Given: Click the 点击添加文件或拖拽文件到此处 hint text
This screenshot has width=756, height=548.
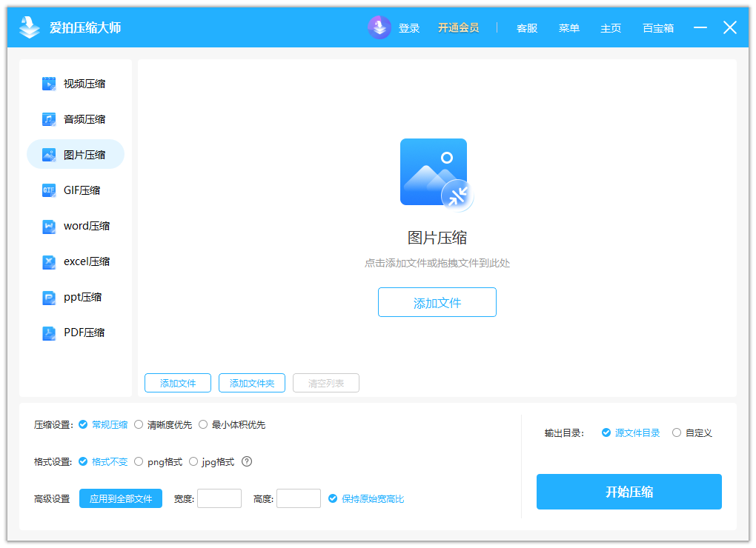Looking at the screenshot, I should pos(437,263).
